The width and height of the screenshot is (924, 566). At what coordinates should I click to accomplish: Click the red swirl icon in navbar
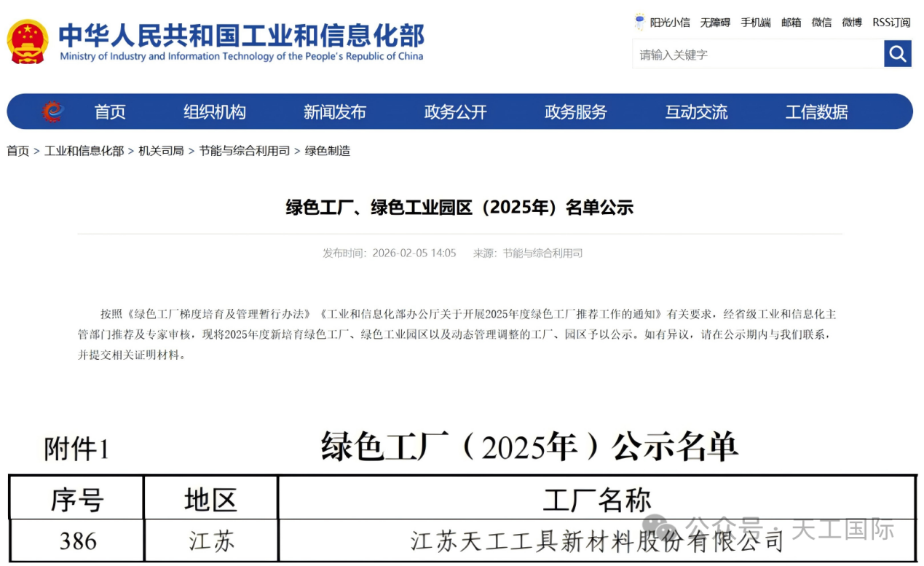tap(52, 111)
